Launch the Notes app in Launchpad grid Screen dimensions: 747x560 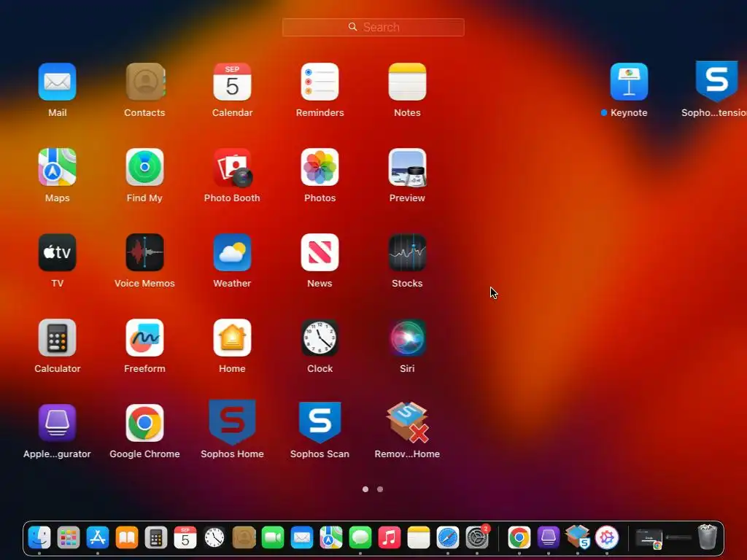[407, 82]
